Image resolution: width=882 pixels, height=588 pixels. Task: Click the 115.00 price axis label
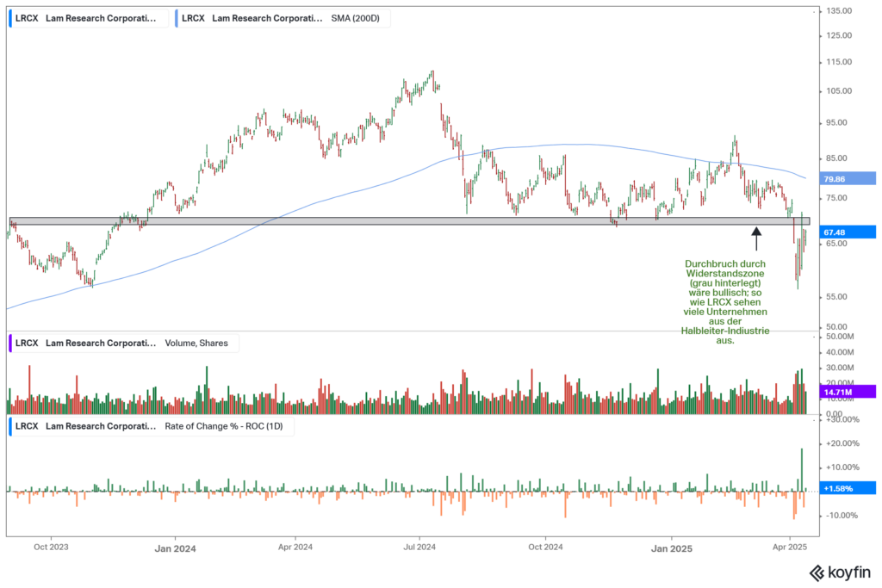coord(839,62)
